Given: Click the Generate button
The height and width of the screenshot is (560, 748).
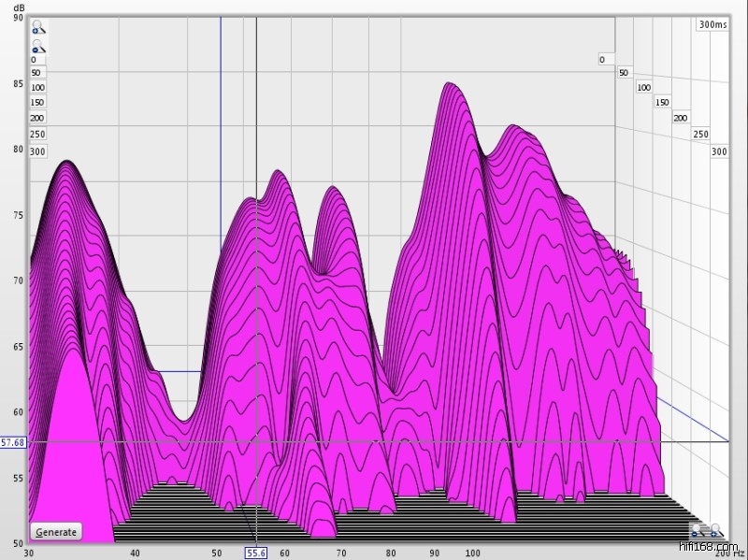Looking at the screenshot, I should [56, 531].
